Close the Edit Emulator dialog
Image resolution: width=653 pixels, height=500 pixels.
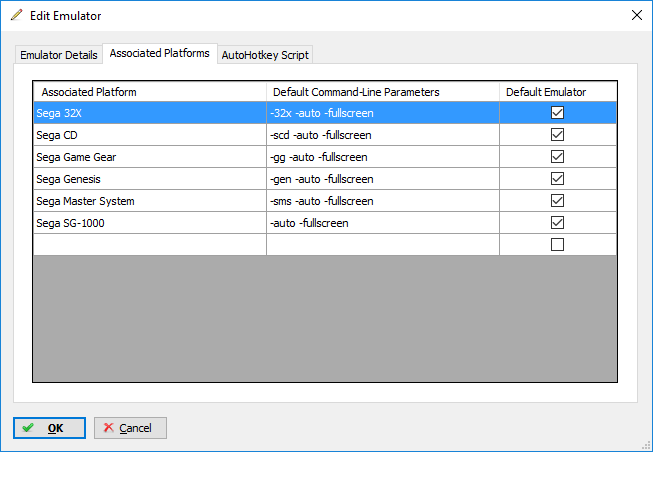(x=636, y=15)
